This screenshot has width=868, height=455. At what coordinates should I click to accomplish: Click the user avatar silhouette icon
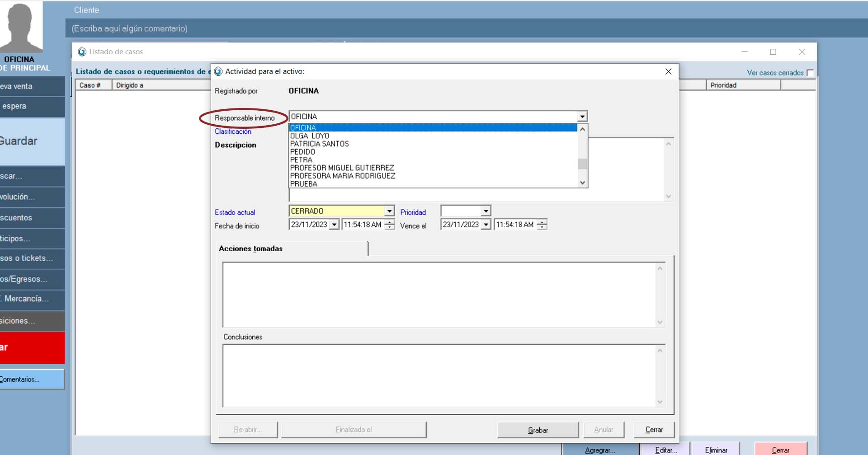coord(20,27)
